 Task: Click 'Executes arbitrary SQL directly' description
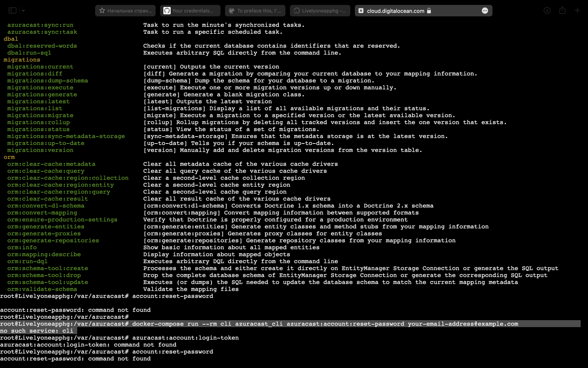243,53
